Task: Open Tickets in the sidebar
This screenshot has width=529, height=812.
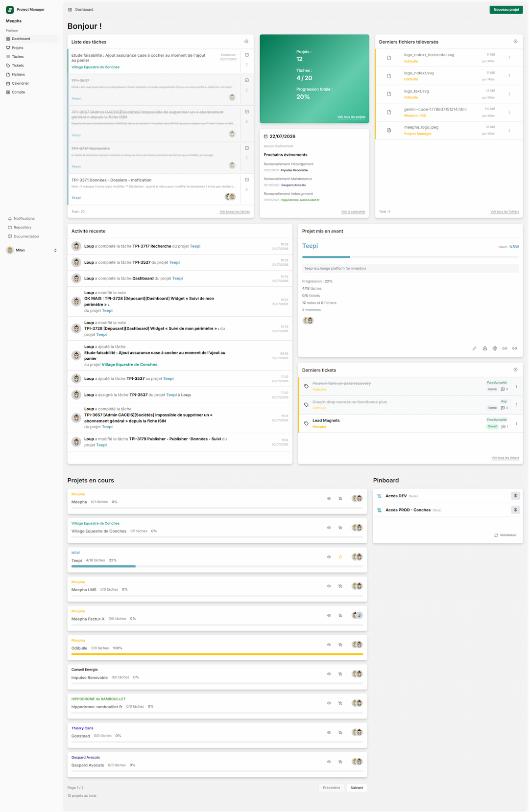Action: pos(32,66)
